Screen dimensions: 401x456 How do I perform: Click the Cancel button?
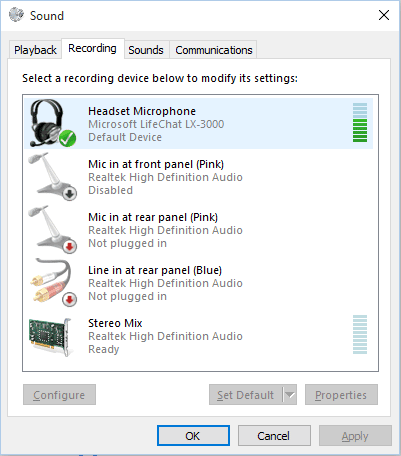(x=274, y=436)
